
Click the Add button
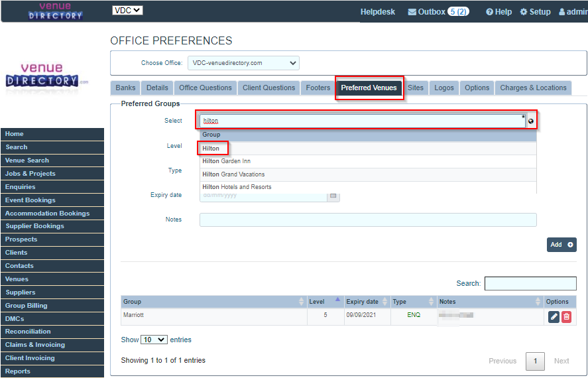(561, 245)
